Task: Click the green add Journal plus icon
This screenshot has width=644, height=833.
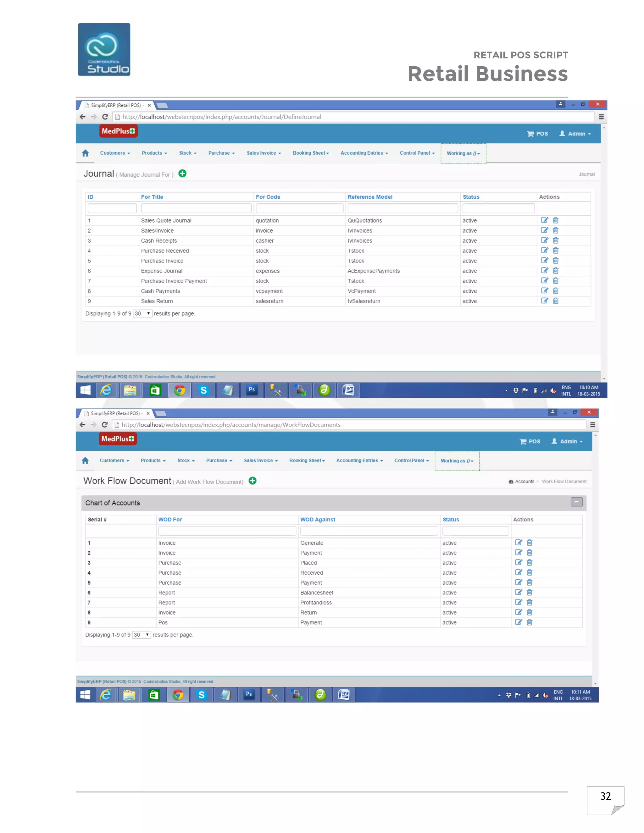Action: pyautogui.click(x=182, y=174)
